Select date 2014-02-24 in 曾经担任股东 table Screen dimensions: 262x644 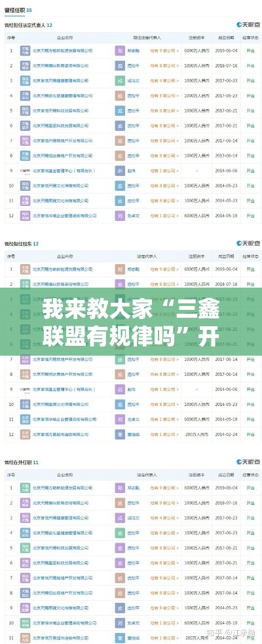tap(226, 434)
